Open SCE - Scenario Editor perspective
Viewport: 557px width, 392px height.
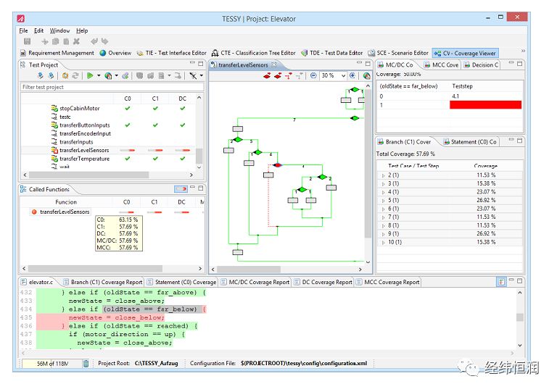pyautogui.click(x=398, y=53)
